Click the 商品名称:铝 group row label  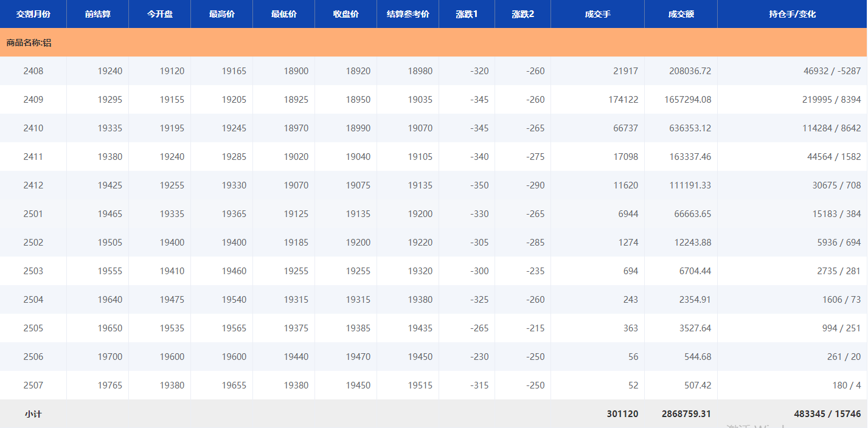pyautogui.click(x=29, y=43)
